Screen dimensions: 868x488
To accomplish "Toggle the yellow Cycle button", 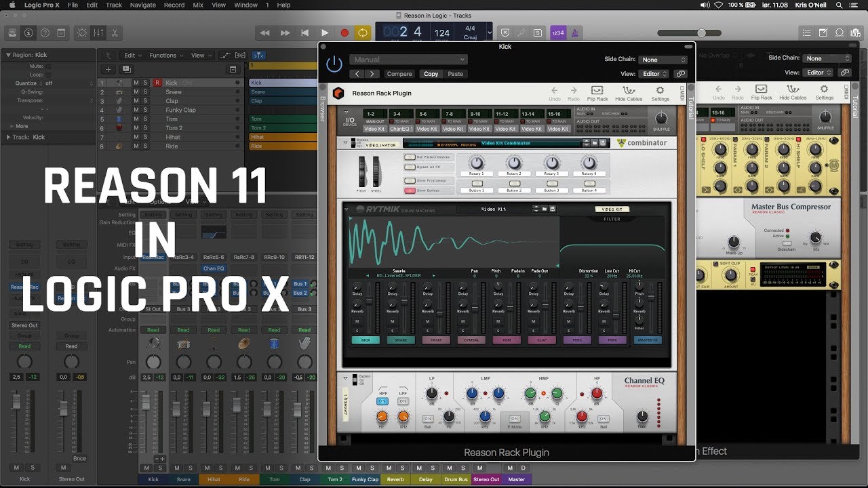I will (363, 33).
